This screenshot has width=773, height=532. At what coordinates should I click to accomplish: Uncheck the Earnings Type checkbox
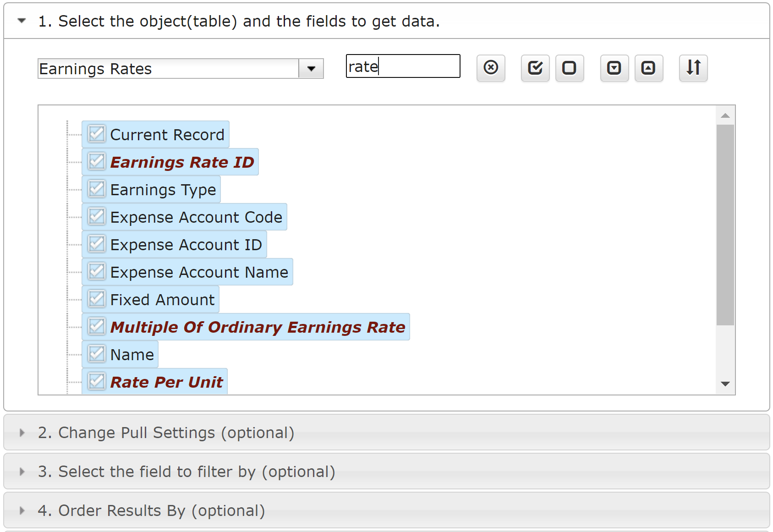pyautogui.click(x=97, y=189)
